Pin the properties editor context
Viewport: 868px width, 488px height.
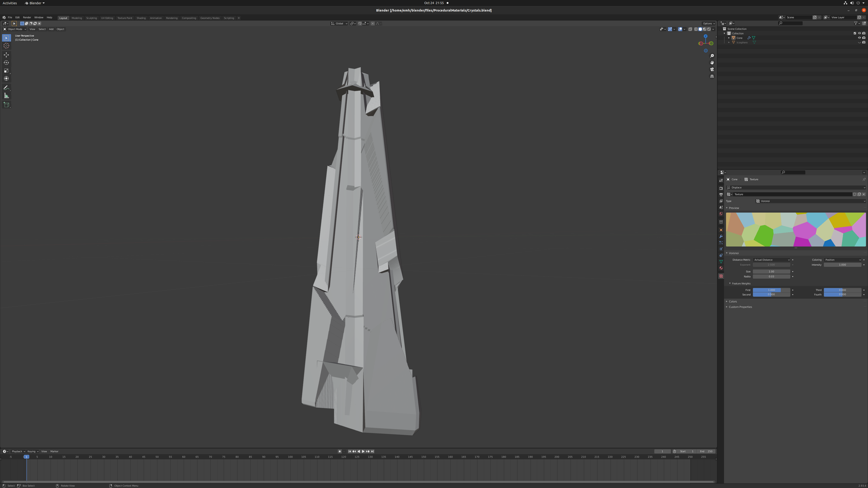(864, 180)
